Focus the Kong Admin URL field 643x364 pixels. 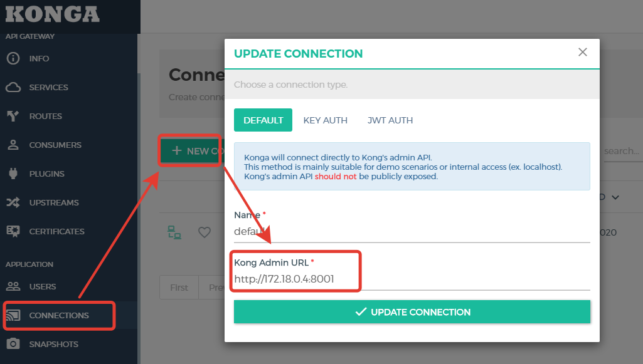coord(412,279)
